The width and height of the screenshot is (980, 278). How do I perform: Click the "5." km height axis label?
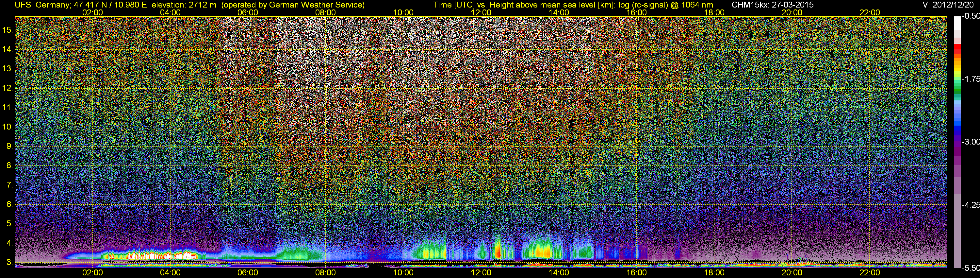[x=9, y=223]
